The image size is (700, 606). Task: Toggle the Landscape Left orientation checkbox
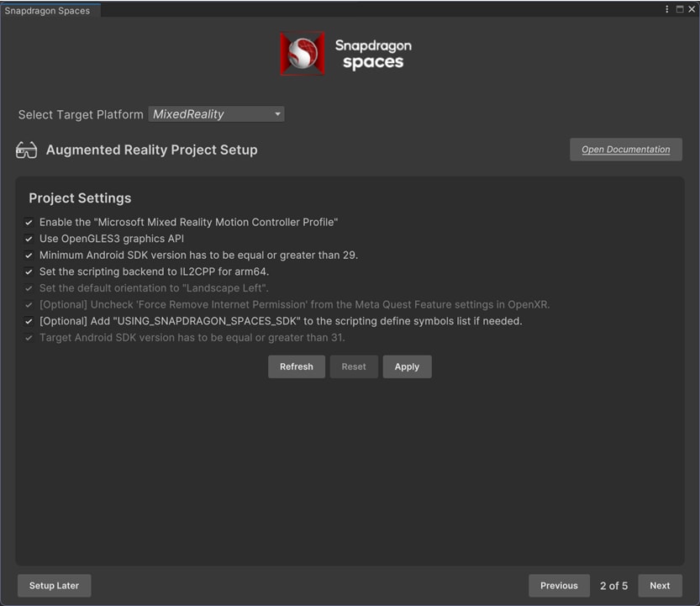(29, 288)
